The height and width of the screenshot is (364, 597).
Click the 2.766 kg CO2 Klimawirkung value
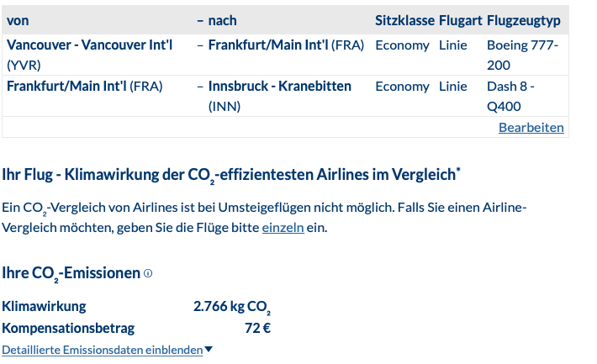pos(232,307)
